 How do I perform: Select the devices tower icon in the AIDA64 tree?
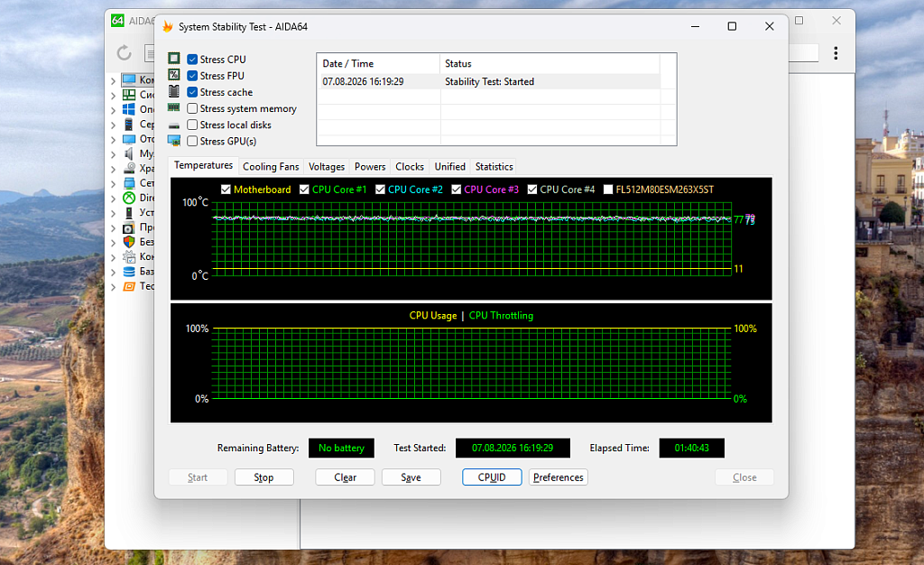(128, 212)
